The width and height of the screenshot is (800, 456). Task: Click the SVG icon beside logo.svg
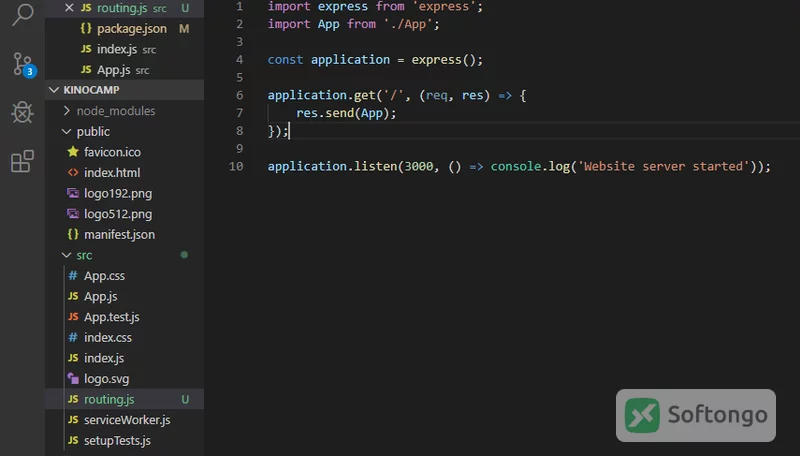coord(73,378)
